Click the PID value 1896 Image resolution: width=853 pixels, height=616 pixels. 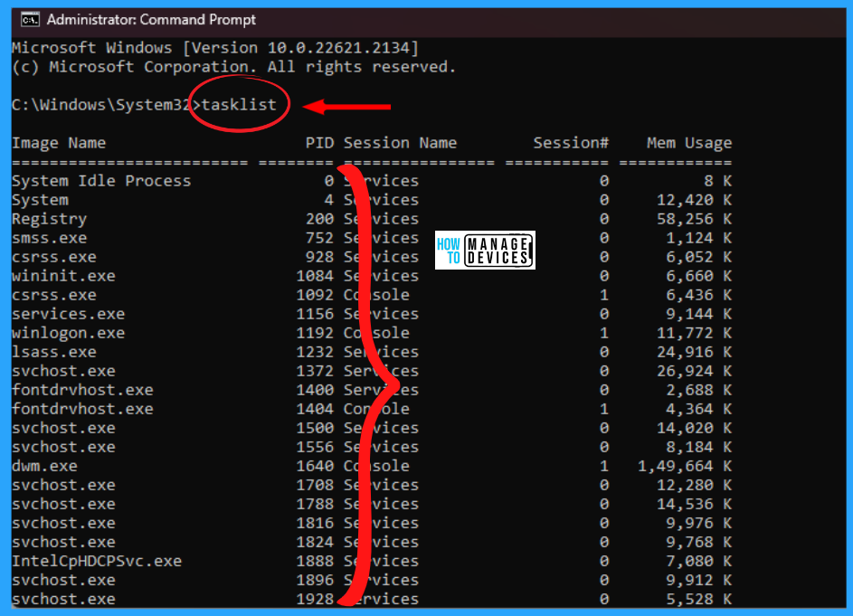coord(315,580)
